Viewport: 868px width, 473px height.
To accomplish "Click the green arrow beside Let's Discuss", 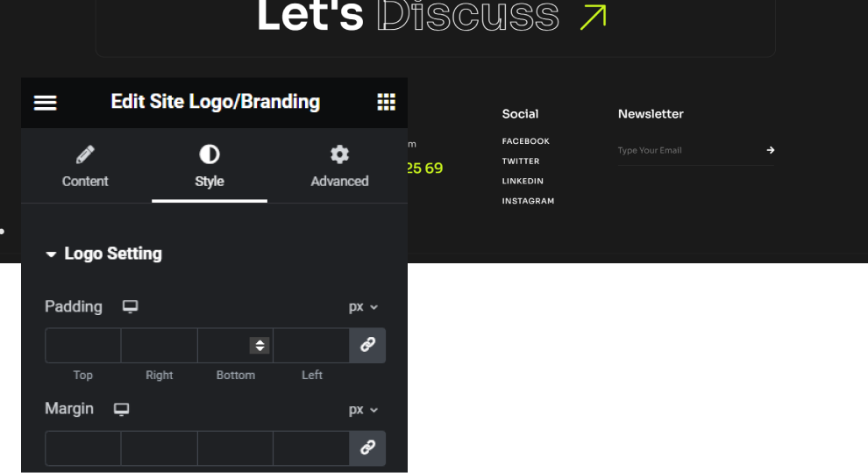I will [594, 17].
